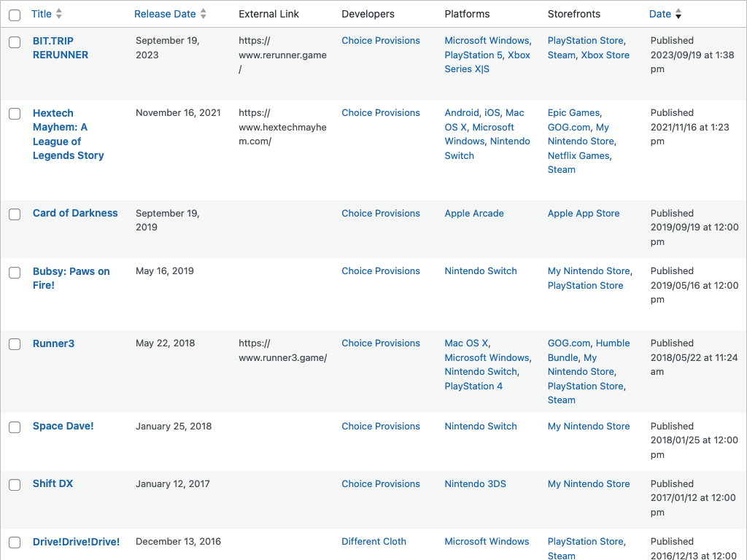Click Release Date sort arrow icon
The width and height of the screenshot is (747, 560).
(x=204, y=14)
